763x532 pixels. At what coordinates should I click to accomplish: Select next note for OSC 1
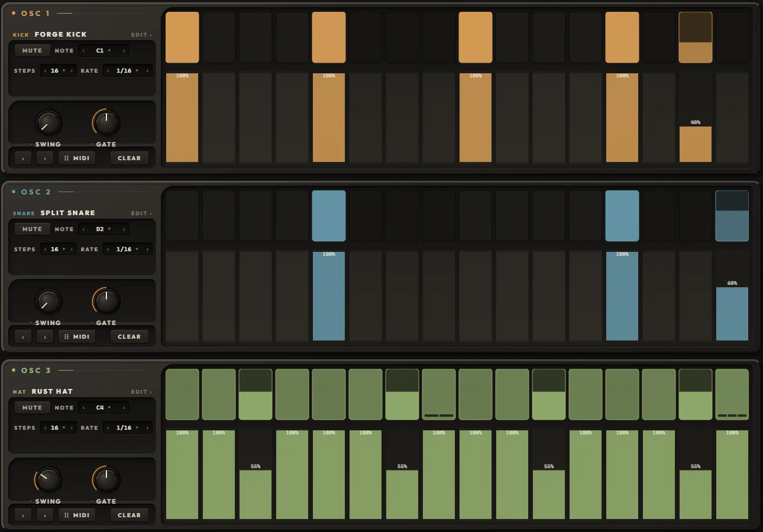point(124,51)
